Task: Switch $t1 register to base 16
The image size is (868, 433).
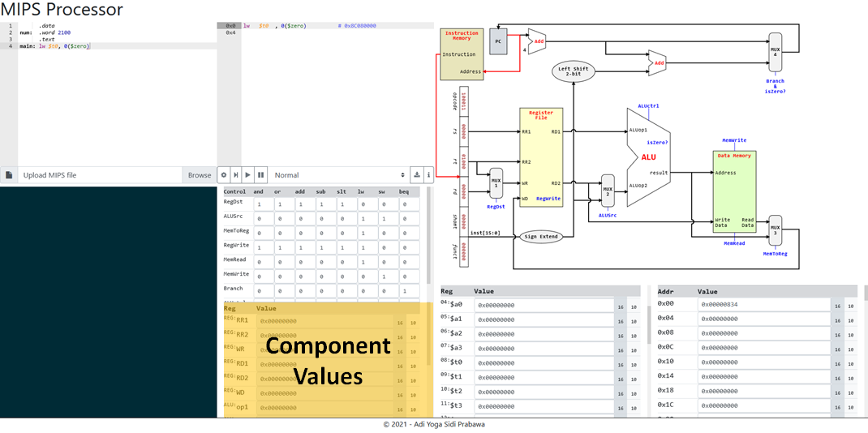Action: click(x=620, y=377)
